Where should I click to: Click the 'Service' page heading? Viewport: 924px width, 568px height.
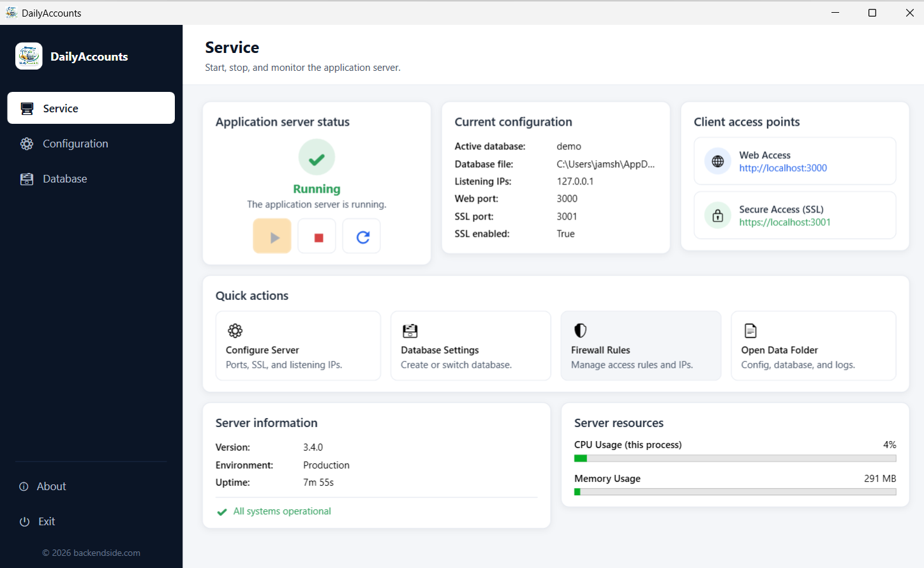(x=232, y=47)
